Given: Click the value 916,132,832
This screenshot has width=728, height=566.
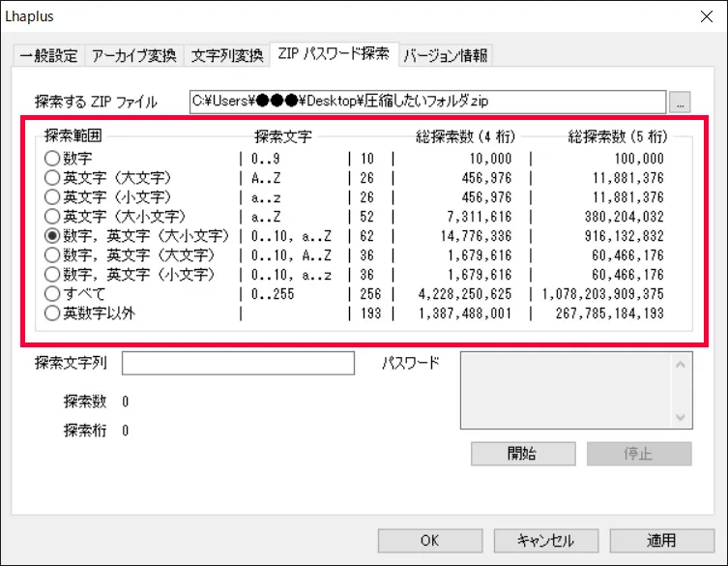Looking at the screenshot, I should pyautogui.click(x=624, y=236).
